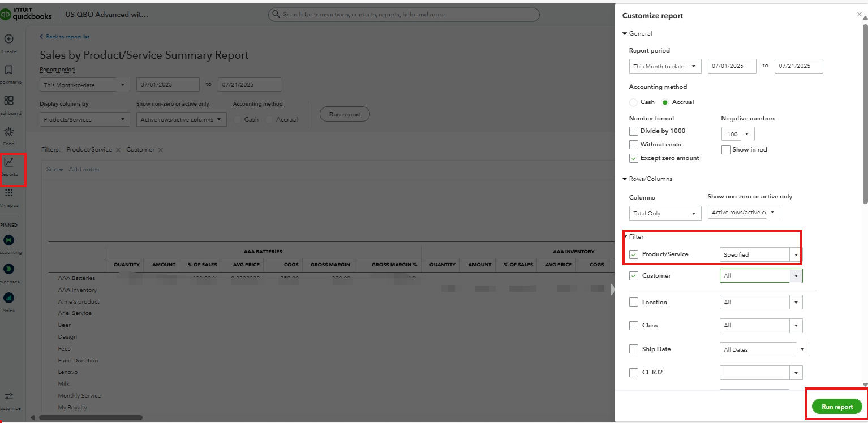This screenshot has height=423, width=868.
Task: Open the Negative numbers format dropdown
Action: (x=738, y=134)
